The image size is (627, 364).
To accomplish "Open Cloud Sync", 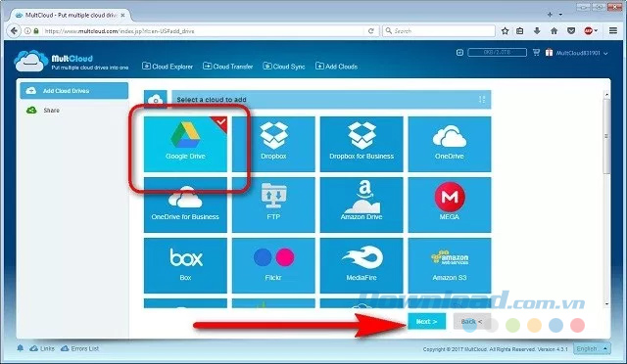I will coord(284,67).
